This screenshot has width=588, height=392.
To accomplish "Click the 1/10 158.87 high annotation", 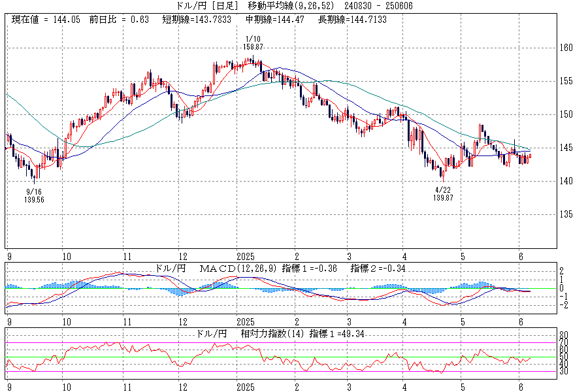I will [x=253, y=42].
